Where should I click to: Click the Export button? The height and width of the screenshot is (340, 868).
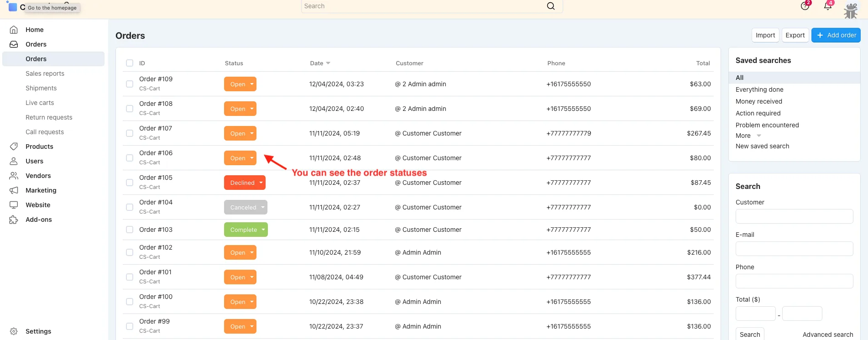(x=795, y=35)
